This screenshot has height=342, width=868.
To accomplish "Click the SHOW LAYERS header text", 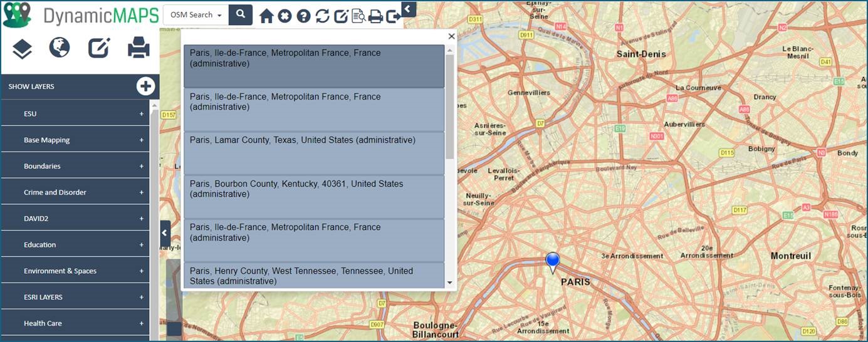I will point(31,86).
